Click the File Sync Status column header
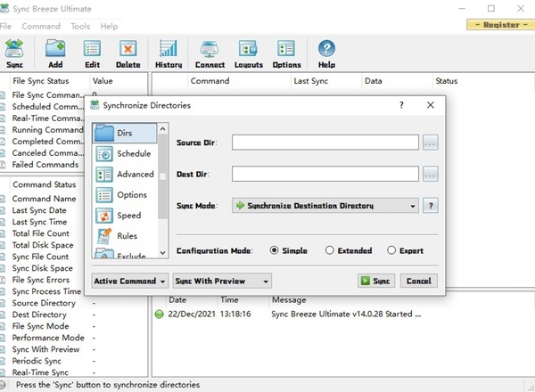535x392 pixels. click(x=50, y=81)
